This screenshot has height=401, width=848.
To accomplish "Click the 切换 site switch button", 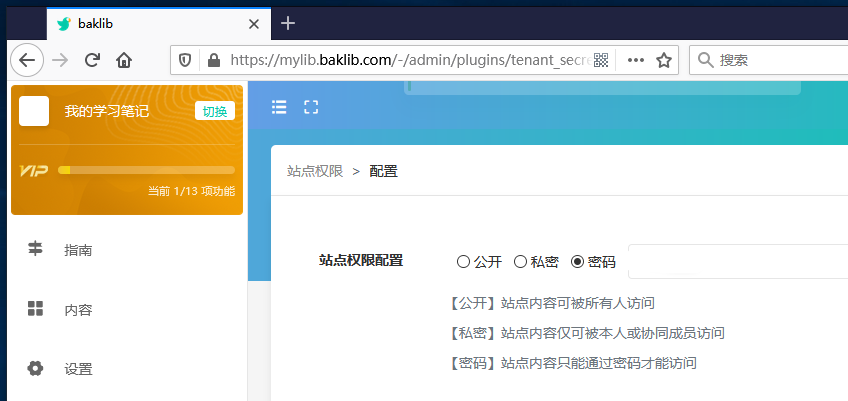I will [x=214, y=111].
